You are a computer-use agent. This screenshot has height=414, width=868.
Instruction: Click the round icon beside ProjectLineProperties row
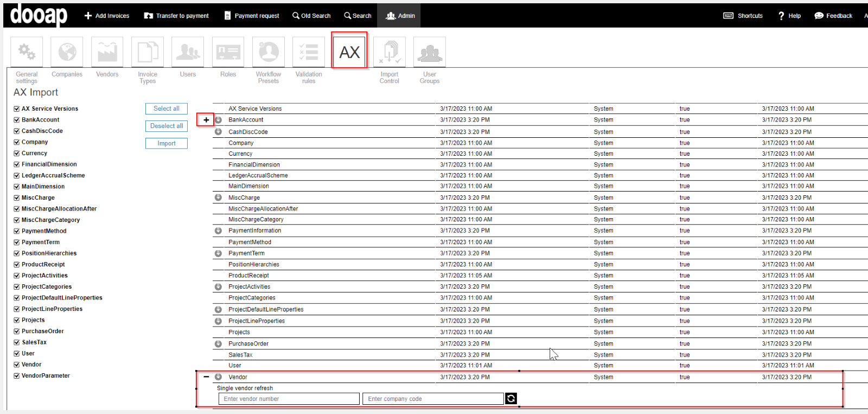coord(218,321)
